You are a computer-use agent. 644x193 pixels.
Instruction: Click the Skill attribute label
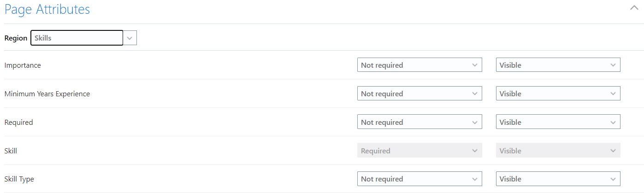[x=11, y=151]
